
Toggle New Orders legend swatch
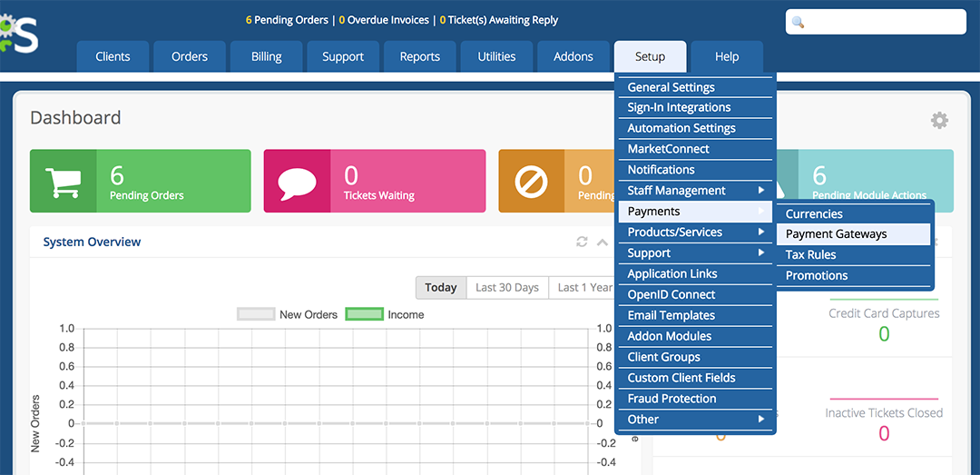256,314
